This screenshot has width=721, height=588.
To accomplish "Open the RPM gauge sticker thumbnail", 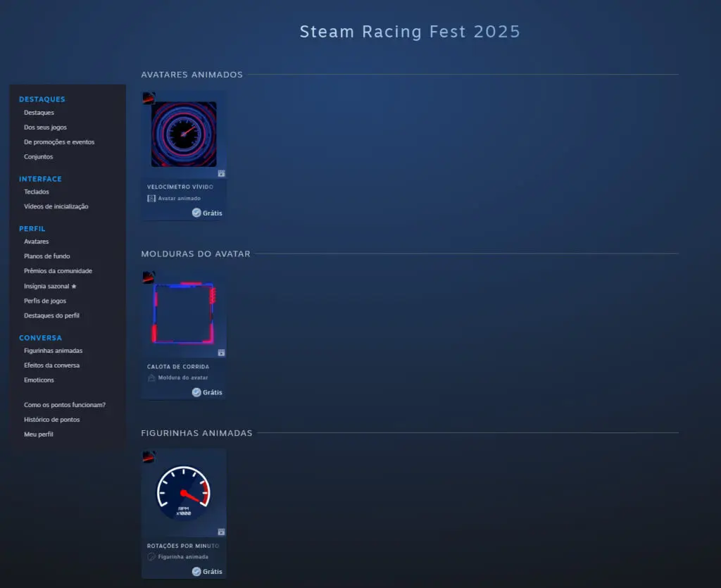I will coord(184,493).
